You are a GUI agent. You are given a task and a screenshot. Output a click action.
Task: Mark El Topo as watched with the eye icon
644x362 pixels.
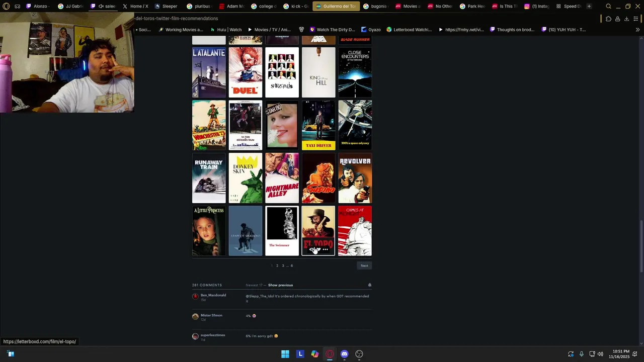pyautogui.click(x=312, y=249)
